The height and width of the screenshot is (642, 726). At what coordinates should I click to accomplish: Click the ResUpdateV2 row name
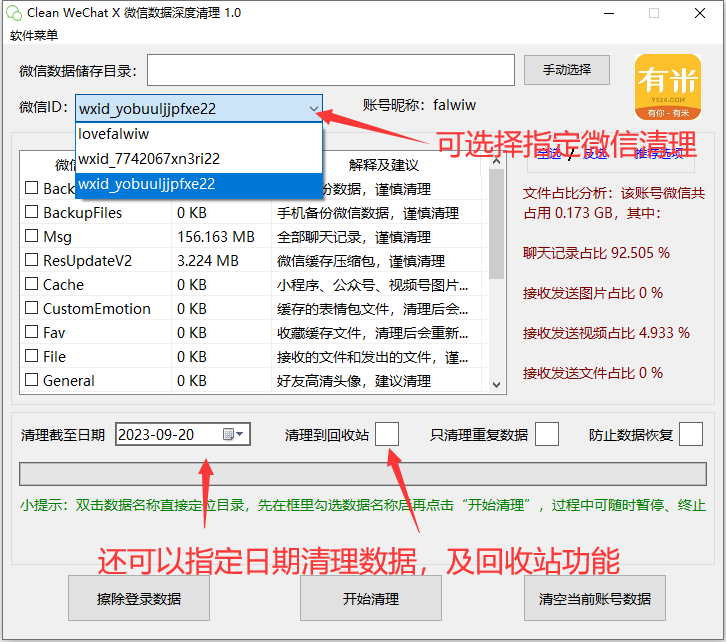click(88, 261)
